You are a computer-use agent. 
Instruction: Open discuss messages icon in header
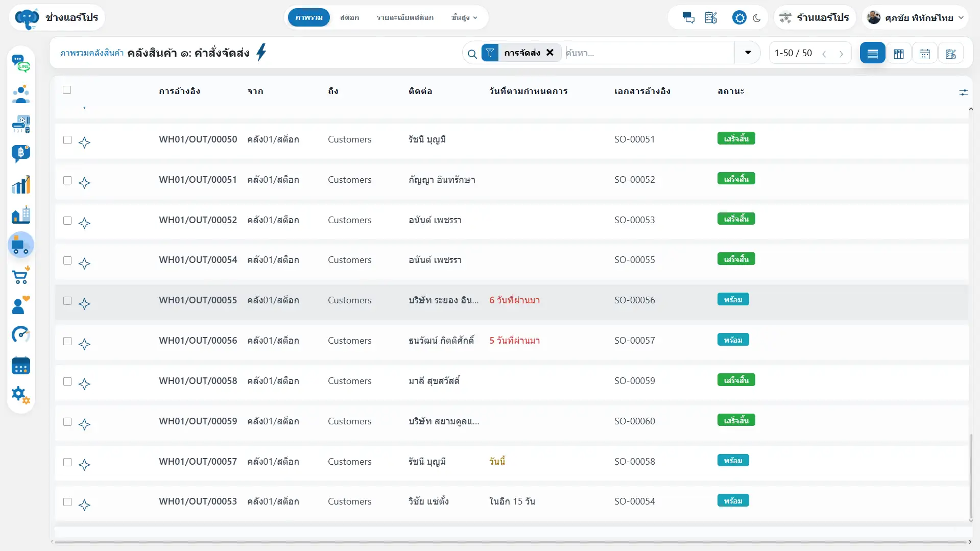coord(688,18)
